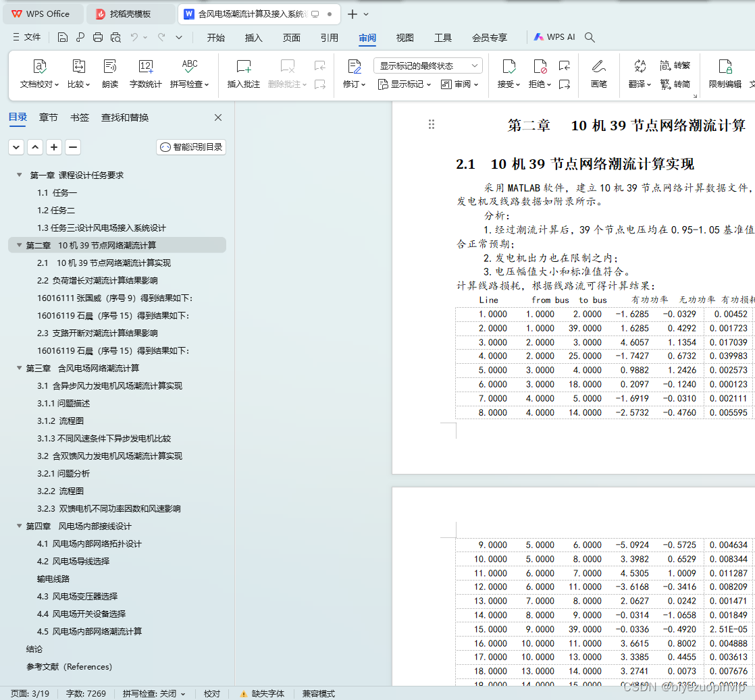Switch to the 会员专享 tab
Screen dimensions: 755x700
(x=490, y=38)
